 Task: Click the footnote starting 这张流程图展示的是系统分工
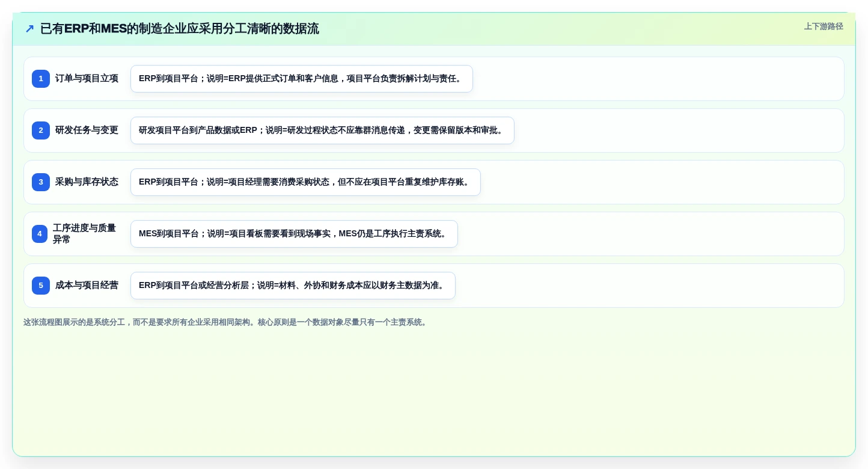point(227,322)
